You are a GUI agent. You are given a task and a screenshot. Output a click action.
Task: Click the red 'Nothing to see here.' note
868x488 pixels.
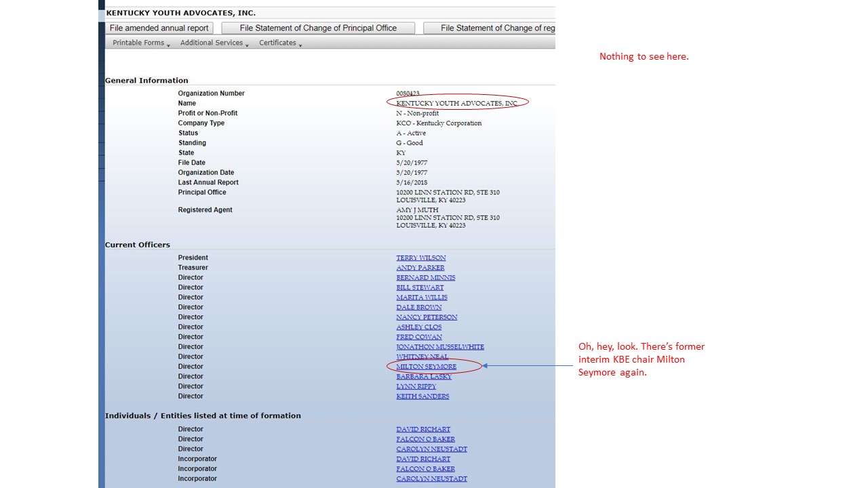[644, 56]
